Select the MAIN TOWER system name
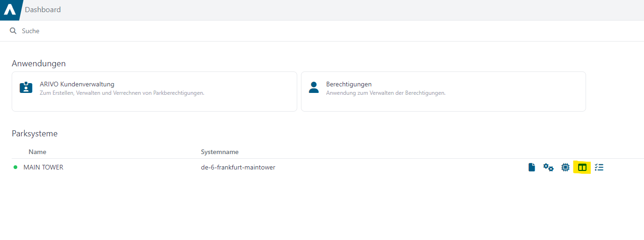The height and width of the screenshot is (240, 644). point(43,167)
